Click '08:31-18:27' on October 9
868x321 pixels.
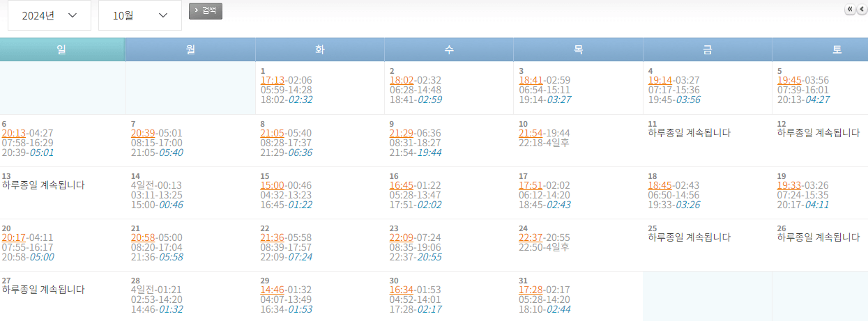[x=416, y=143]
